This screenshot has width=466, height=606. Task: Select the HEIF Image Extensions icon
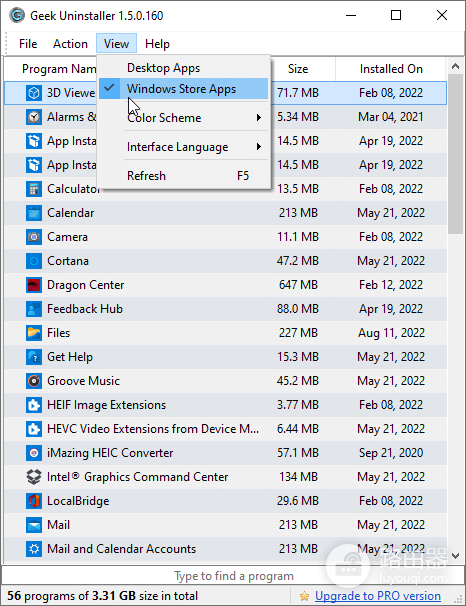coord(34,405)
